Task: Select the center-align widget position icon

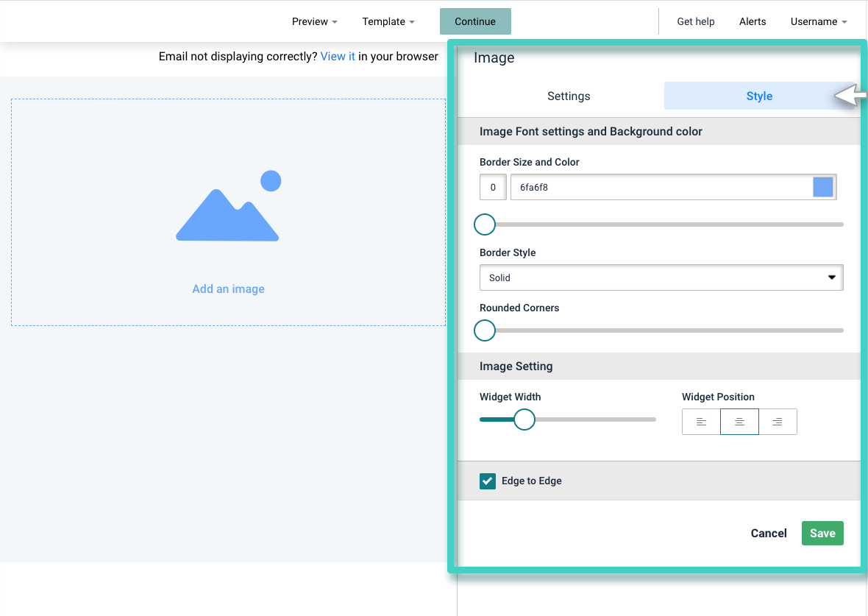Action: click(739, 422)
